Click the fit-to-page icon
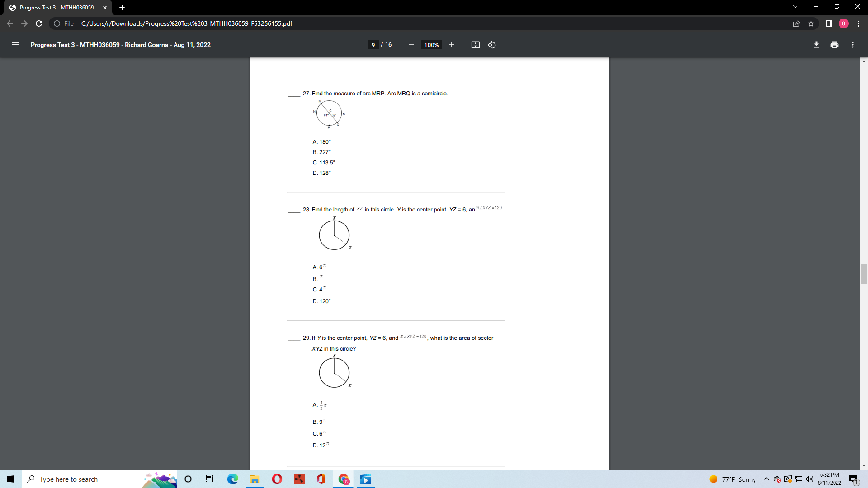868x488 pixels. click(476, 45)
